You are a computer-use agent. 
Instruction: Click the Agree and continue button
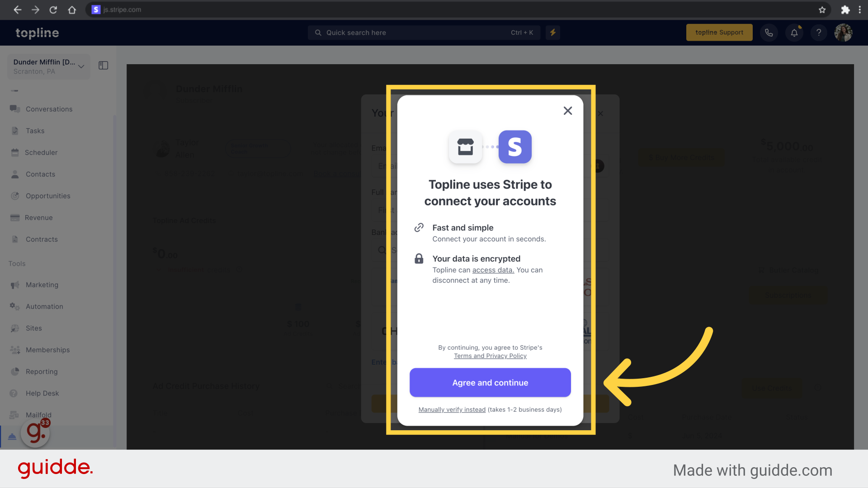(490, 382)
